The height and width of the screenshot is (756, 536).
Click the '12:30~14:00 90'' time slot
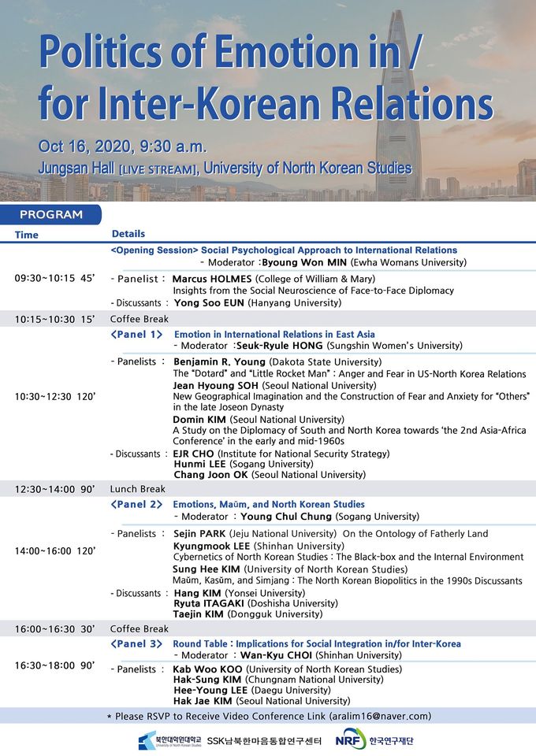tap(54, 489)
